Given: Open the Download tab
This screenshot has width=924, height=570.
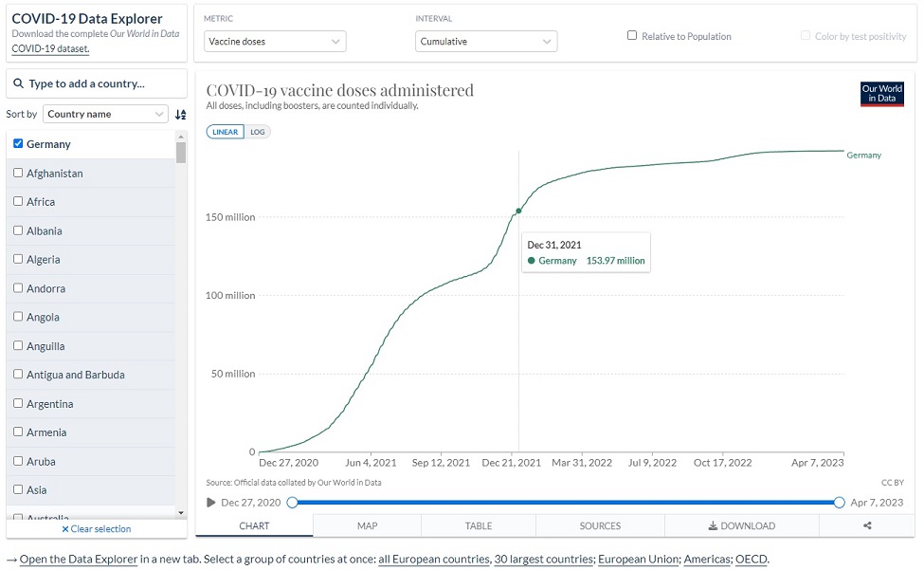Looking at the screenshot, I should [741, 525].
